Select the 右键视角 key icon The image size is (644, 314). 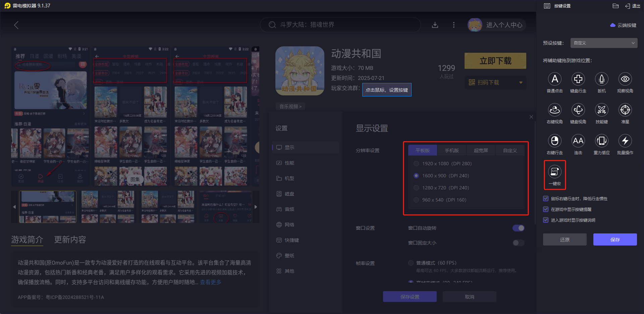tap(555, 110)
